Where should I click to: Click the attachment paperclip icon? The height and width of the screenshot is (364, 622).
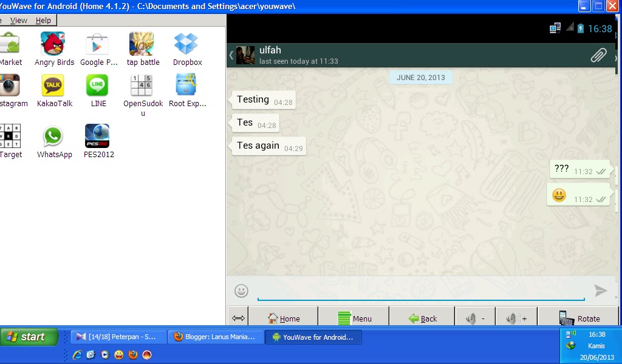(598, 55)
